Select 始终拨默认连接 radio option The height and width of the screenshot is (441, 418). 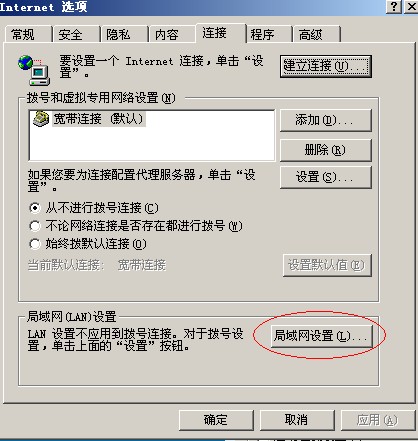click(x=35, y=244)
